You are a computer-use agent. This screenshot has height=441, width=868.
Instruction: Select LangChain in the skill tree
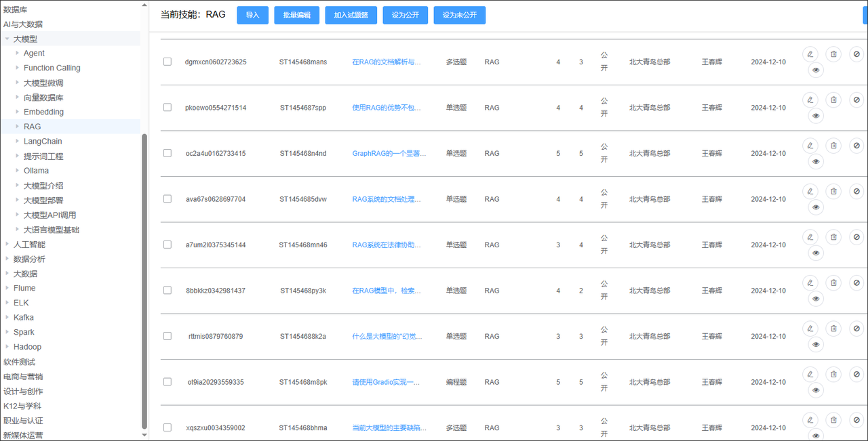pos(42,142)
